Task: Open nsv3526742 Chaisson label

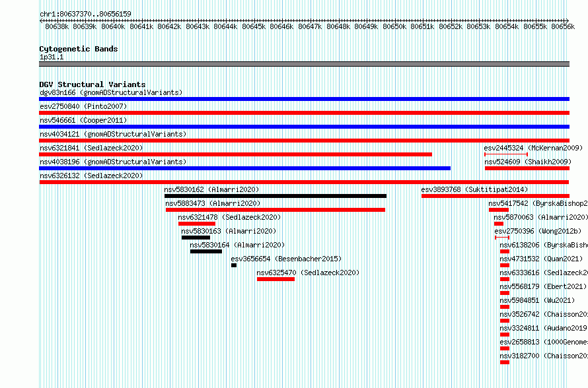Action: point(543,314)
